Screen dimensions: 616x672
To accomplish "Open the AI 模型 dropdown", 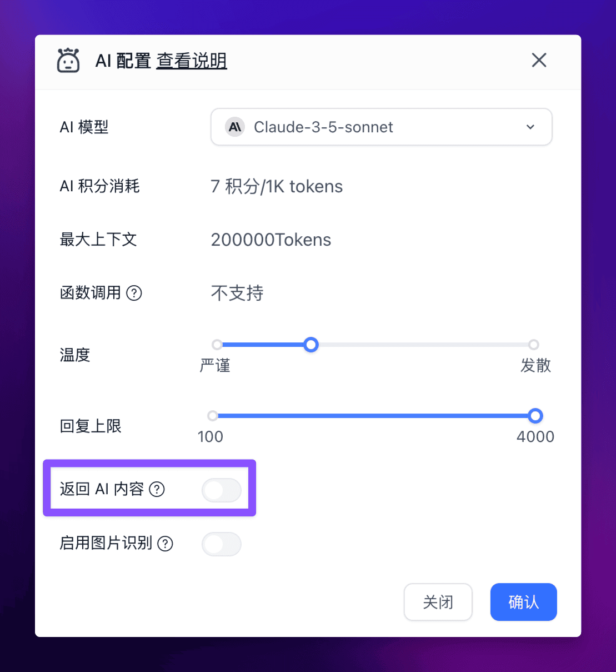I will click(382, 127).
